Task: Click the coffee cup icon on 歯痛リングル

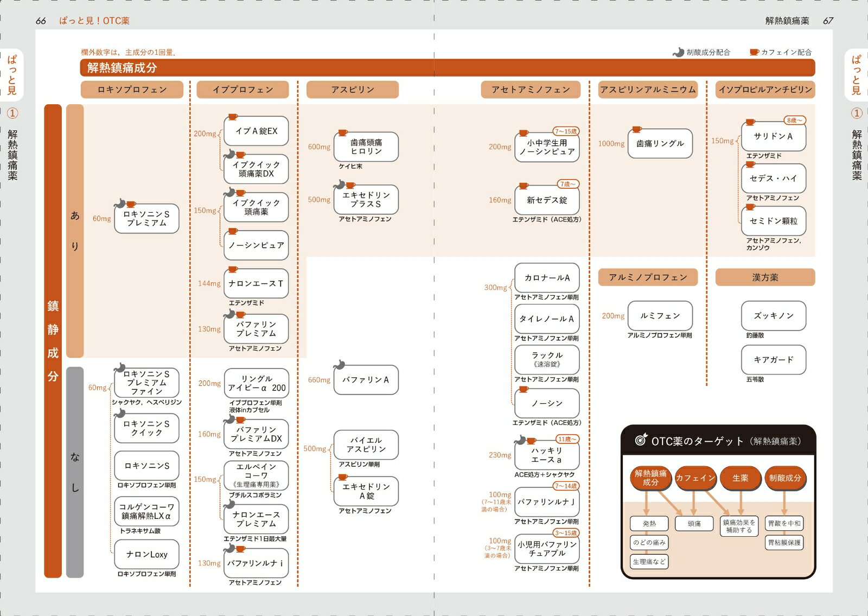Action: pos(636,129)
